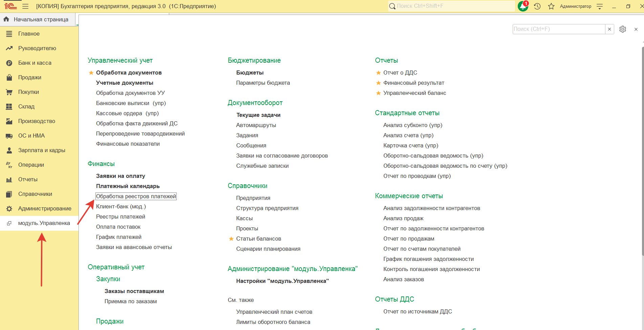The width and height of the screenshot is (644, 330).
Task: Open Заявки на оплату
Action: click(x=120, y=176)
